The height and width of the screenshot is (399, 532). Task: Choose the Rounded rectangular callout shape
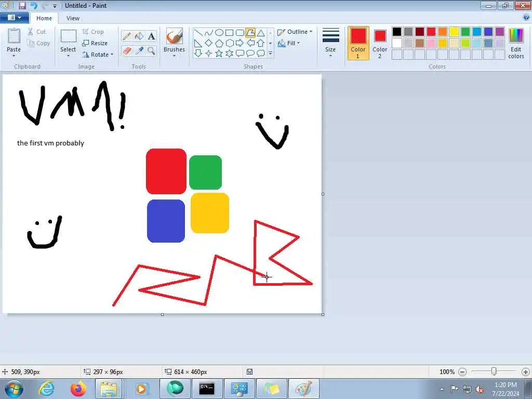(x=240, y=54)
